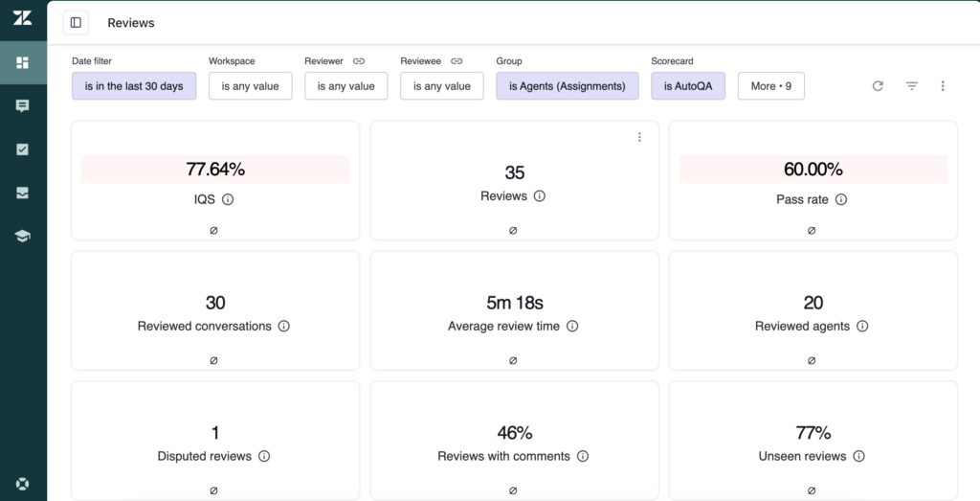Open the graduation cap Coaching icon
980x501 pixels.
tap(22, 236)
